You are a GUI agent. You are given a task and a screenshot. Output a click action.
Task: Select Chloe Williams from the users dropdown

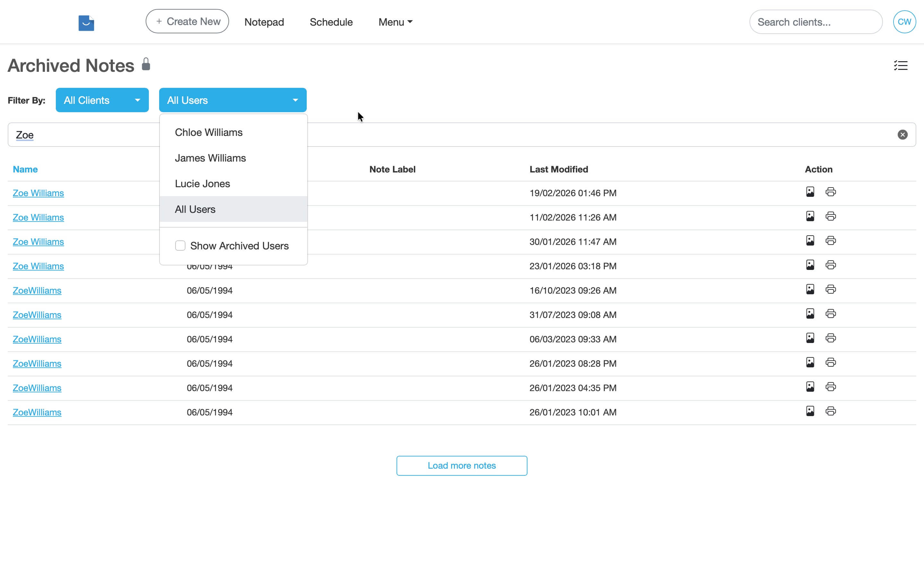209,132
